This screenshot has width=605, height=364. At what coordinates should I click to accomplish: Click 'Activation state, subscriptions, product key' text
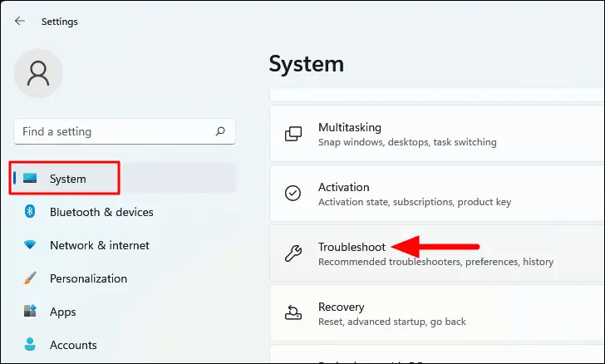click(x=415, y=202)
